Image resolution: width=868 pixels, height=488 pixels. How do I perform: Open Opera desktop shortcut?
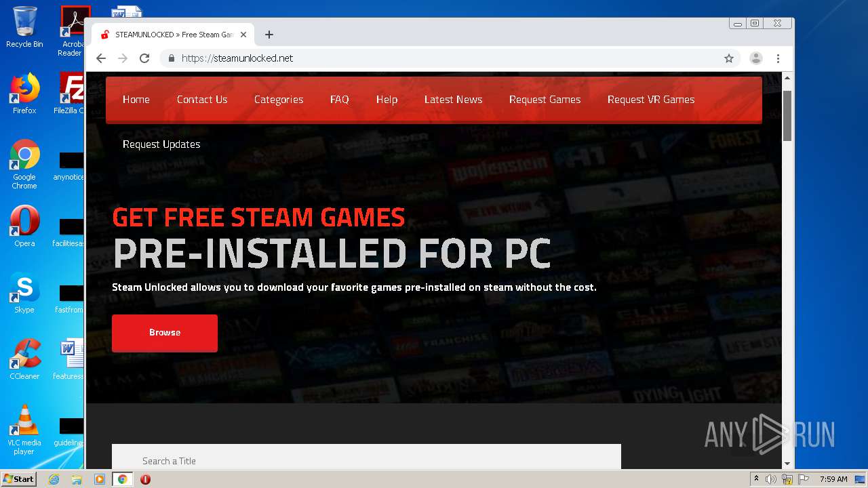pos(24,226)
